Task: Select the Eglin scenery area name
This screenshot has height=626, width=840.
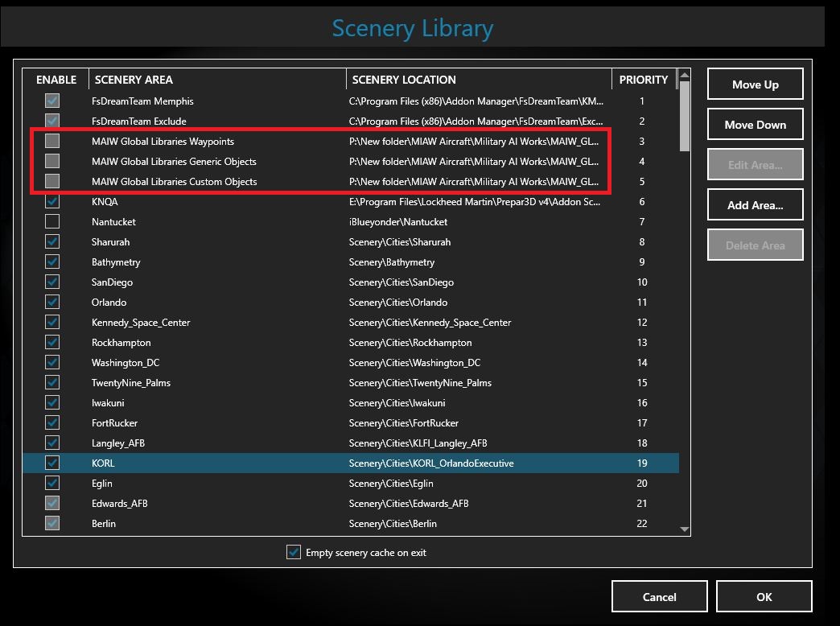Action: pos(102,483)
